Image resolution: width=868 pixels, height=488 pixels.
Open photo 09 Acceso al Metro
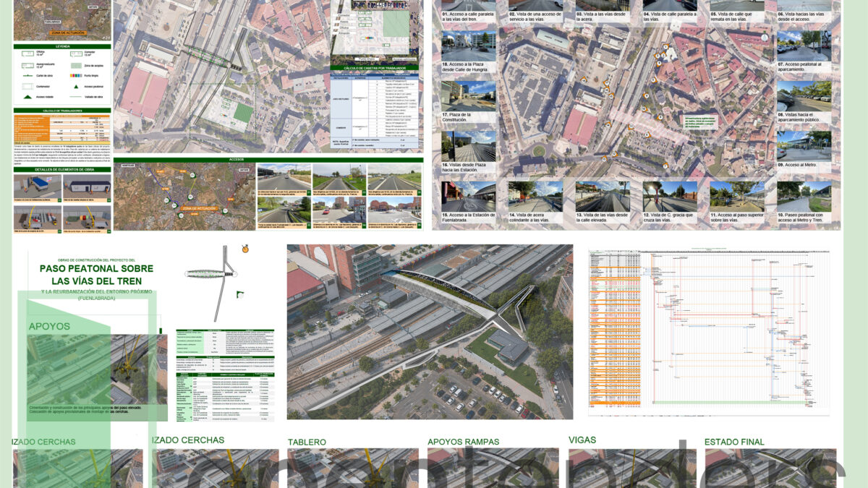point(804,150)
